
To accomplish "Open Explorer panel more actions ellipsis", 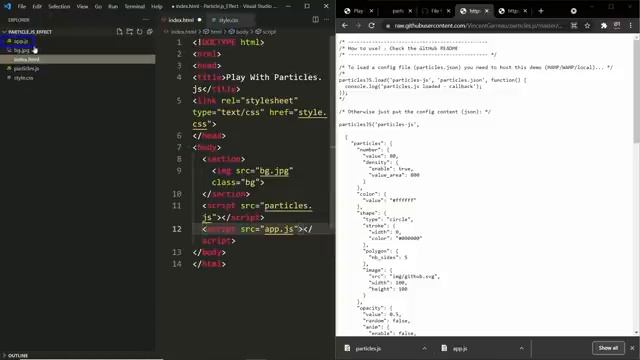I will 146,20.
